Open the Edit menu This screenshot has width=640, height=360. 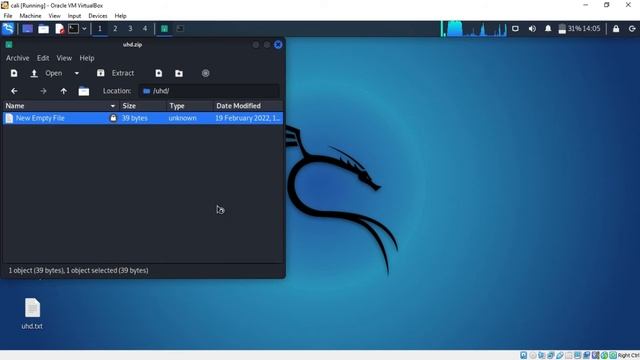[x=43, y=58]
